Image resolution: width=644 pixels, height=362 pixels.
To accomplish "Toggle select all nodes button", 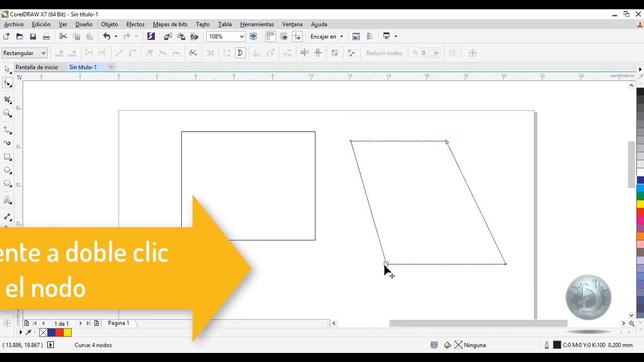I will (x=352, y=53).
